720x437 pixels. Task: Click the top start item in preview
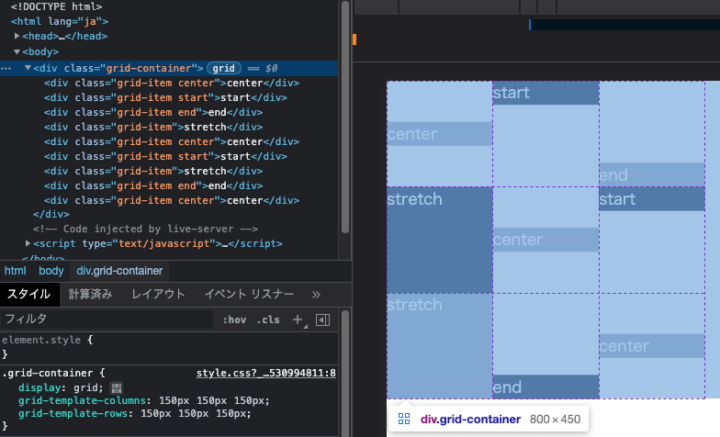click(x=546, y=93)
